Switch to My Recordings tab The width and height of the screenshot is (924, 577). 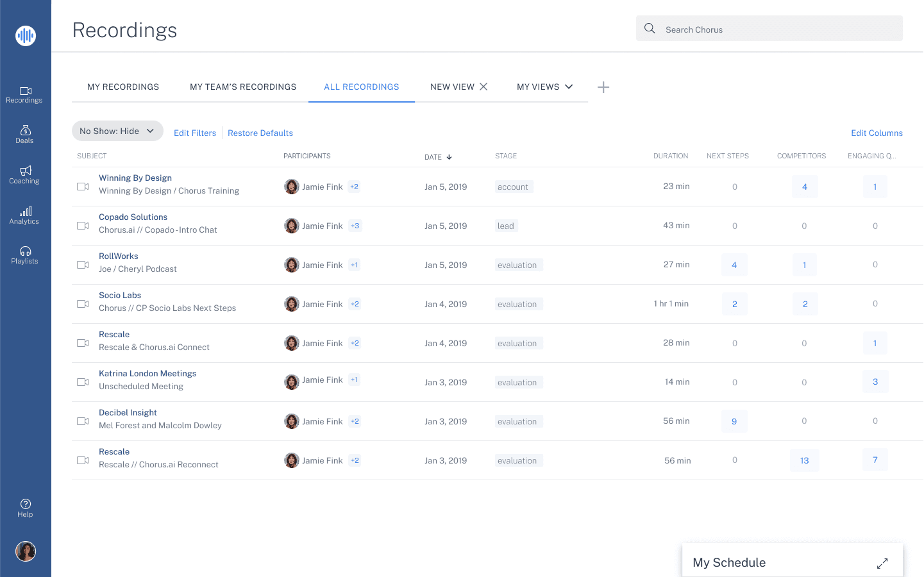[123, 87]
